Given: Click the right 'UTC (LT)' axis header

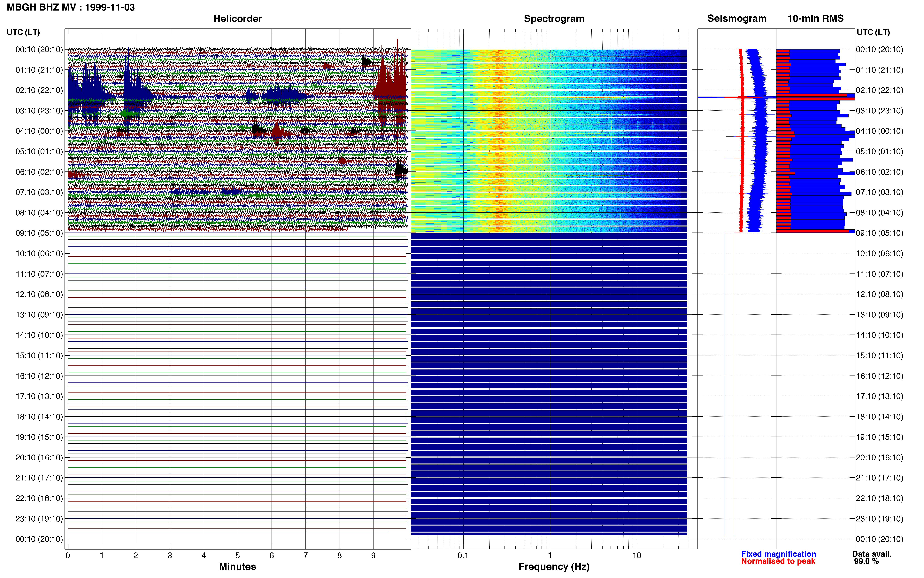Looking at the screenshot, I should pos(873,32).
